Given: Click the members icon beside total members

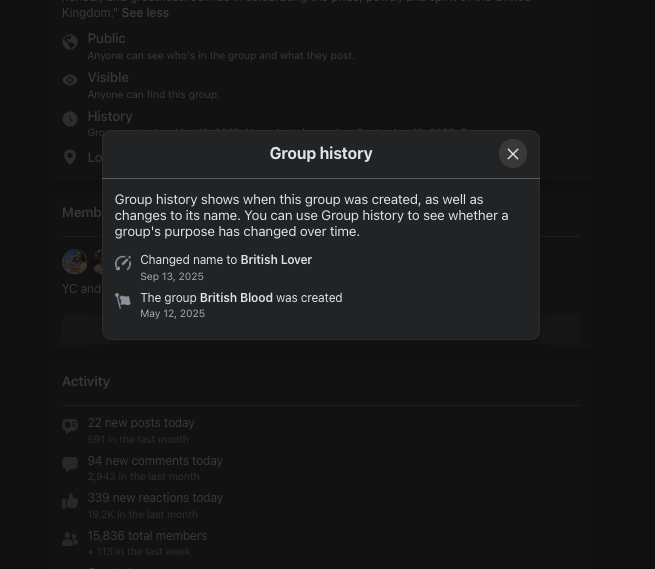Looking at the screenshot, I should [70, 539].
